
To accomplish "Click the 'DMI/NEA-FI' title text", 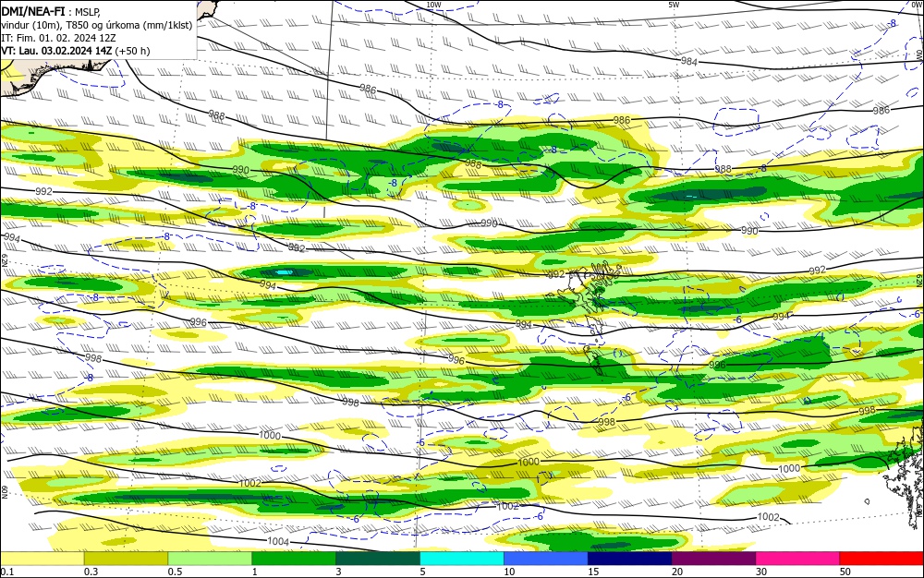I will coord(33,11).
